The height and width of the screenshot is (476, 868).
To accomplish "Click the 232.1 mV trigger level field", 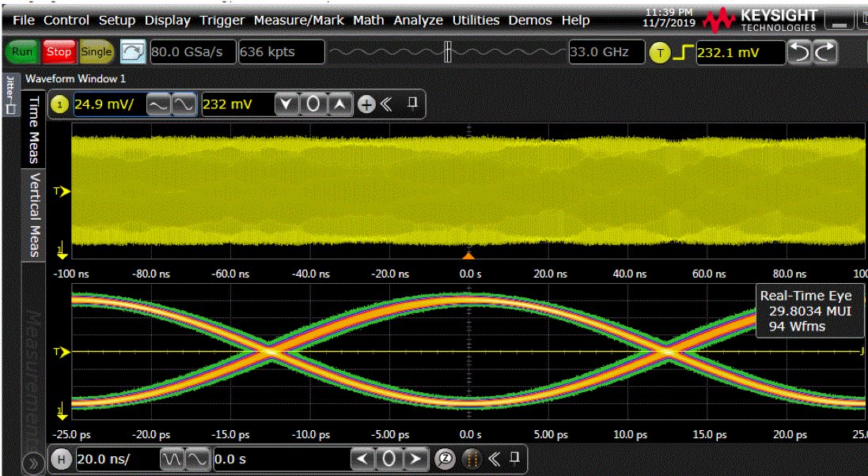I will pos(740,52).
